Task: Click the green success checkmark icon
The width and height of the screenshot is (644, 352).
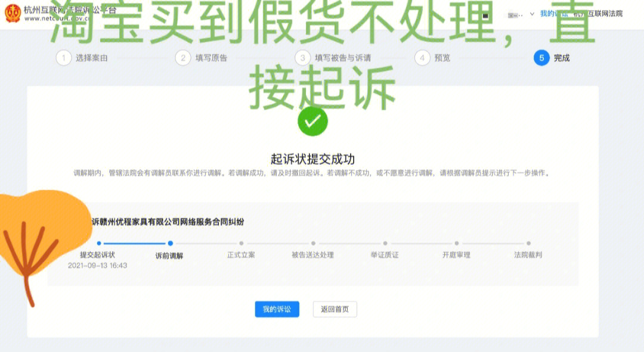Action: (x=312, y=121)
